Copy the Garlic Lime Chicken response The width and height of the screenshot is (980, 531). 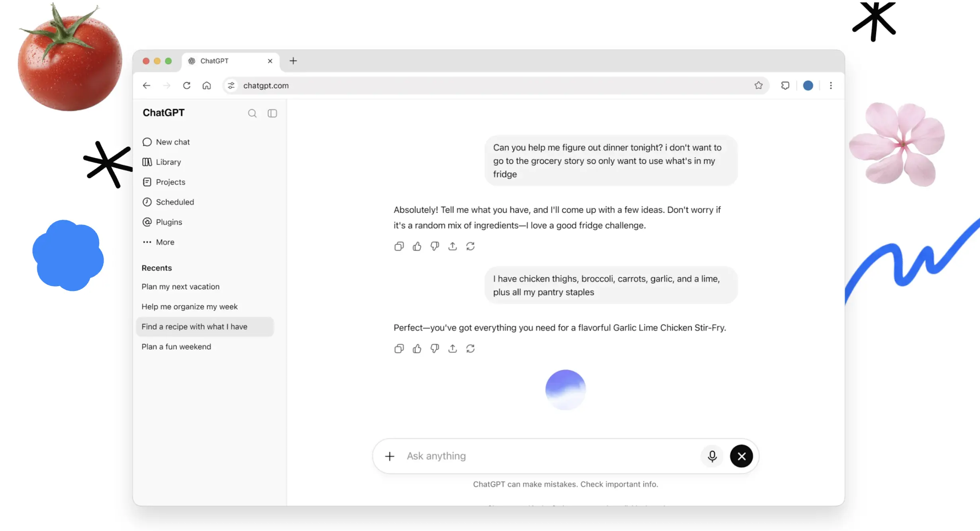(x=399, y=349)
